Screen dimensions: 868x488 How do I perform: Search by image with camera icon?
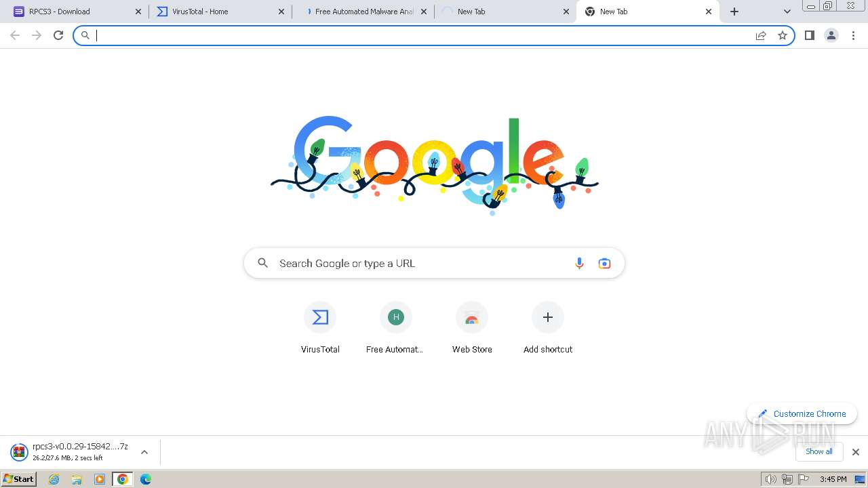click(x=604, y=263)
